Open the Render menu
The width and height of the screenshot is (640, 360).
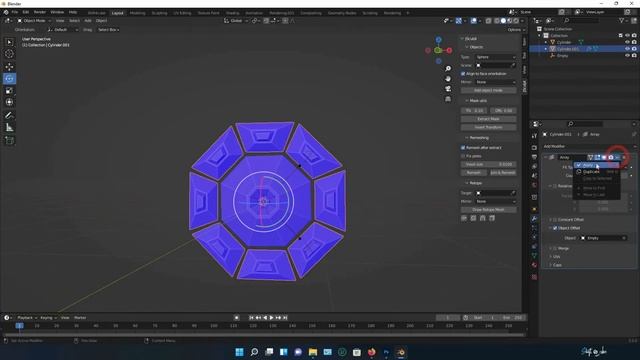tap(40, 12)
